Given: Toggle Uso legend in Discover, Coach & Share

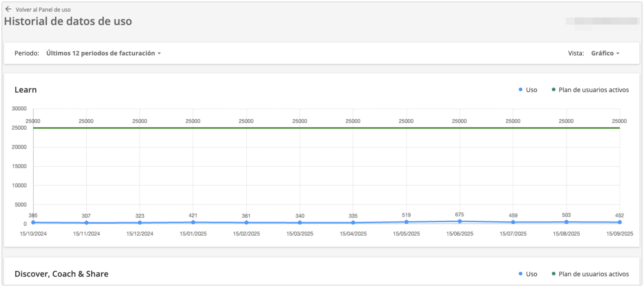Looking at the screenshot, I should click(531, 274).
